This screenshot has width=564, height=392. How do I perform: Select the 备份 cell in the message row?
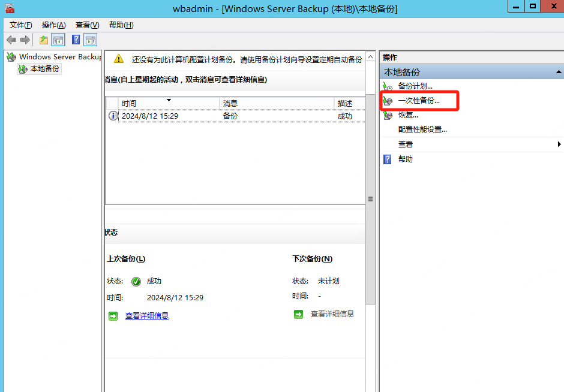click(230, 116)
